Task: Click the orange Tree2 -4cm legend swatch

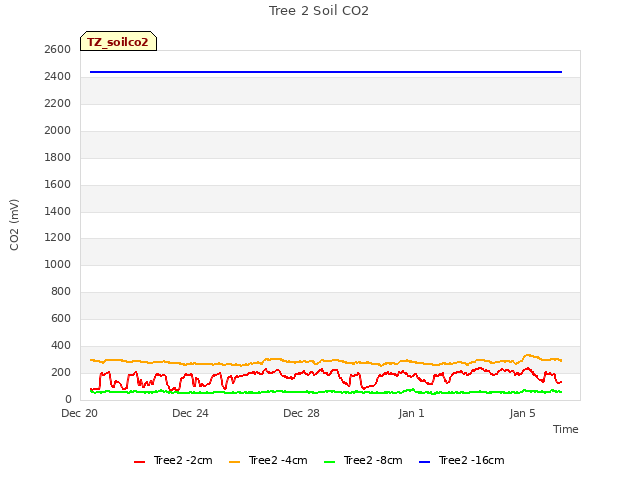Action: point(235,462)
